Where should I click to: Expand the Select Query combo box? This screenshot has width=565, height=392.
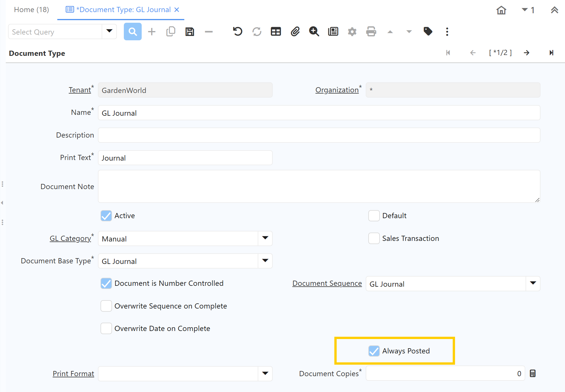109,31
